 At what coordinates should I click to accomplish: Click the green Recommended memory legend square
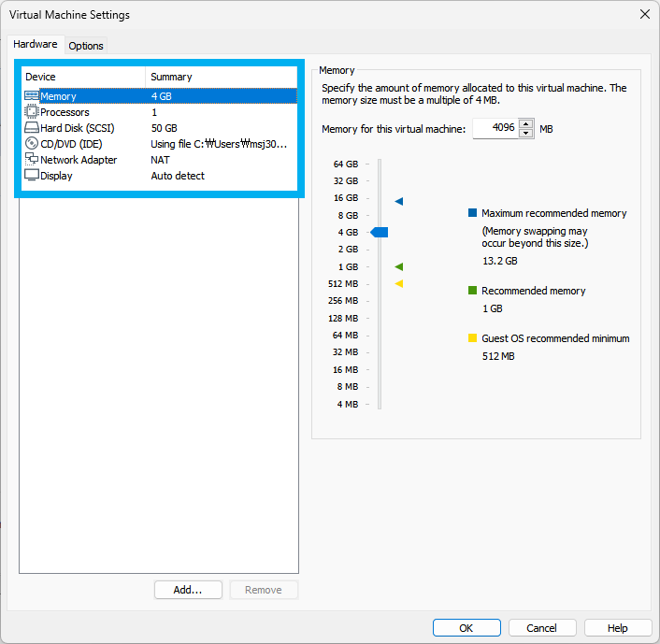point(472,290)
